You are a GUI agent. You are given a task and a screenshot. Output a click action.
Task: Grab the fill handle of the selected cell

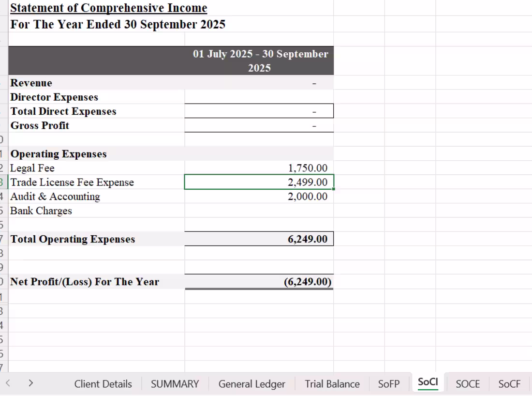[x=334, y=189]
